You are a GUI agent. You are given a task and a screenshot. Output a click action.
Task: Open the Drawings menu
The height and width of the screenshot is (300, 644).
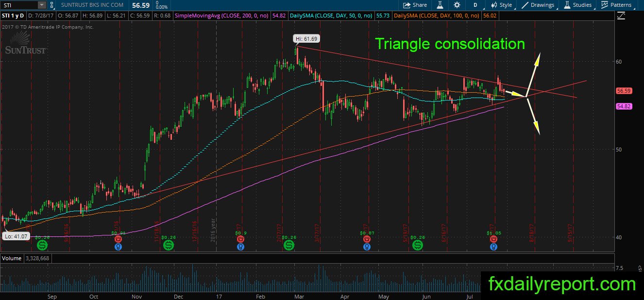tap(538, 5)
